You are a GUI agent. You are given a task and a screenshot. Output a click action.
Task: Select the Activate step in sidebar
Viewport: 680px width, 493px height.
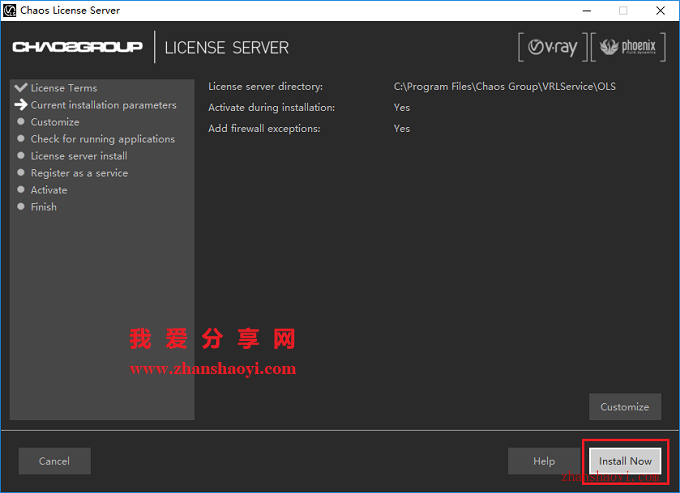pyautogui.click(x=49, y=190)
